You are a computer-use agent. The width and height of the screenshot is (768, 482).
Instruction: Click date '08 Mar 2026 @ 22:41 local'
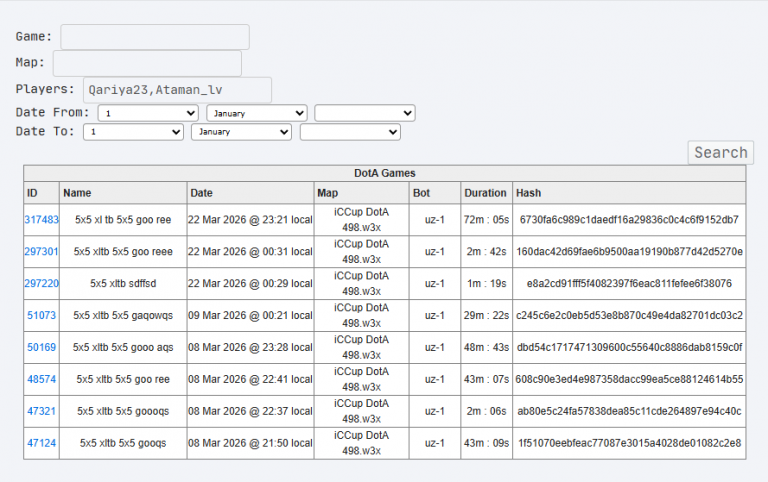point(250,379)
